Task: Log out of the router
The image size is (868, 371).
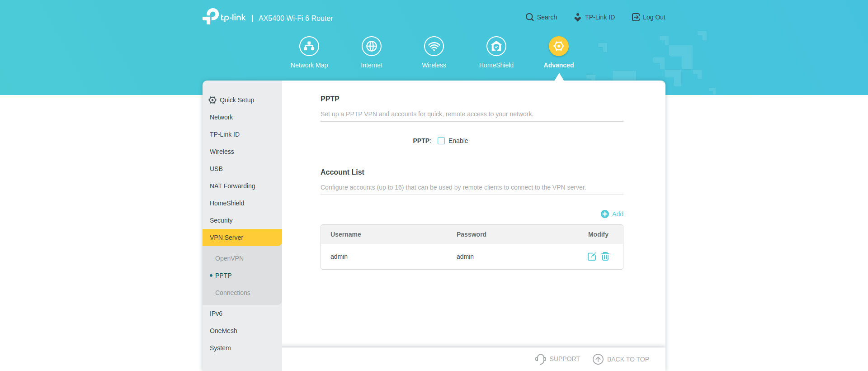Action: 649,17
